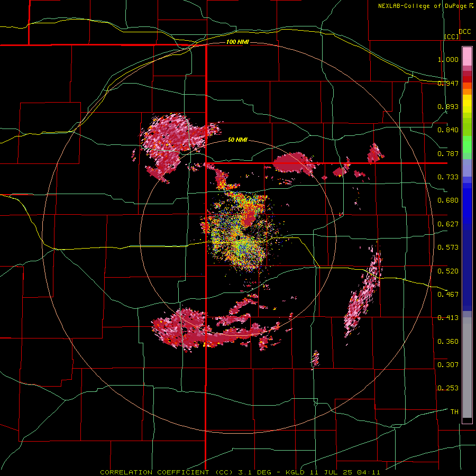
Task: Click the DCC label above the color scale
Action: [x=464, y=32]
